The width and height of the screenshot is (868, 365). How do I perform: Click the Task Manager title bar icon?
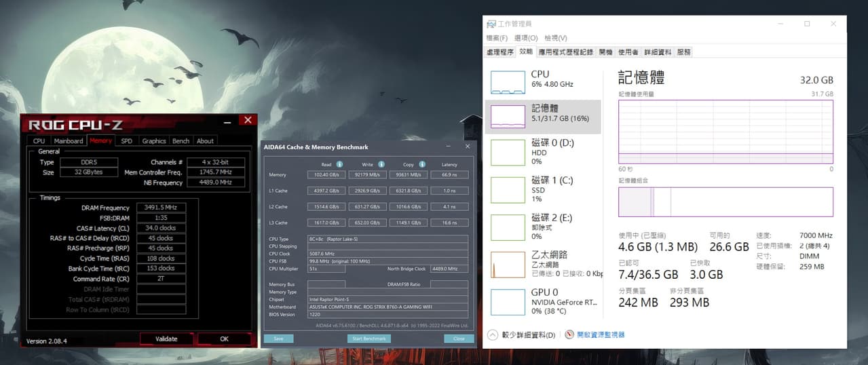pyautogui.click(x=491, y=24)
